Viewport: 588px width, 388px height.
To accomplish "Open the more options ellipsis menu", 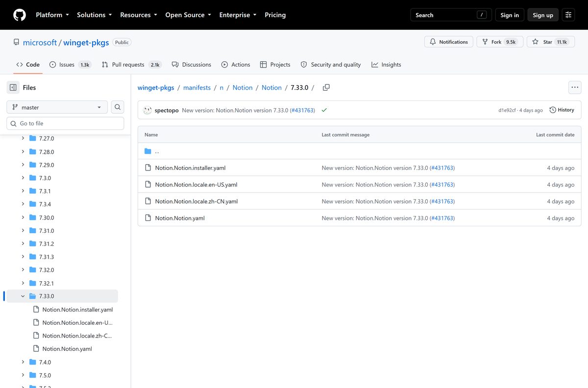I will pyautogui.click(x=575, y=88).
